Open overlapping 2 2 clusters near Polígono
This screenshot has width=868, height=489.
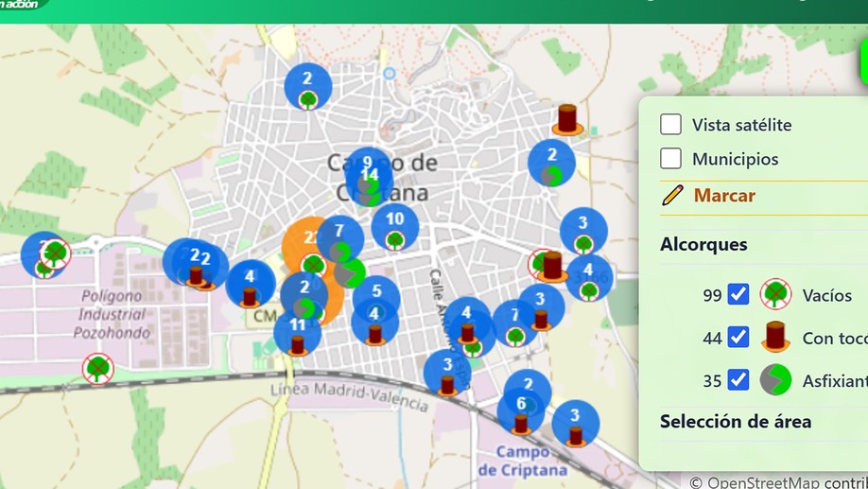point(196,263)
